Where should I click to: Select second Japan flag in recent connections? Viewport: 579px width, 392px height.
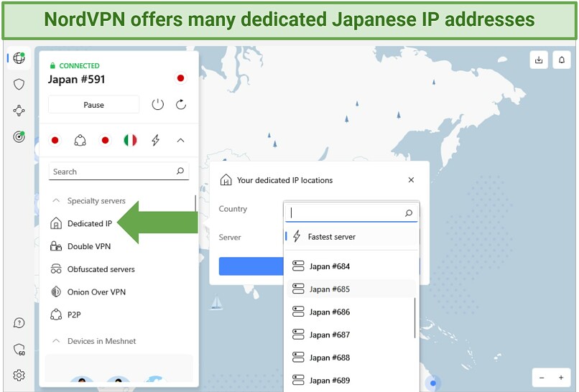(105, 140)
